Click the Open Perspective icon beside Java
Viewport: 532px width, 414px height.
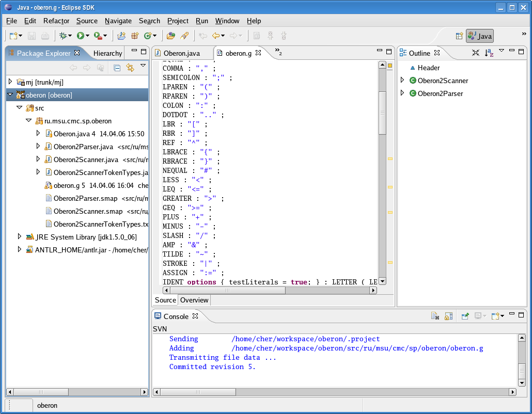click(x=459, y=36)
